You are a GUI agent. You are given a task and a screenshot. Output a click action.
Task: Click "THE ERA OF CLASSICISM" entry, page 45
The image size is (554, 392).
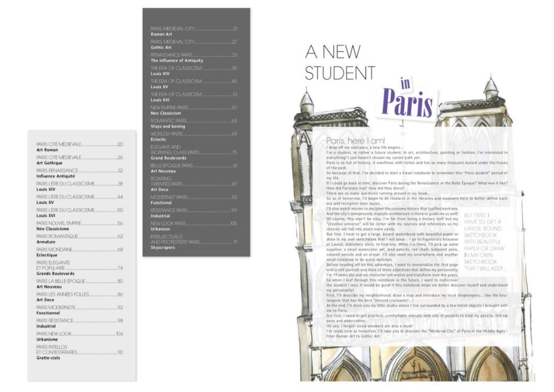coord(194,81)
